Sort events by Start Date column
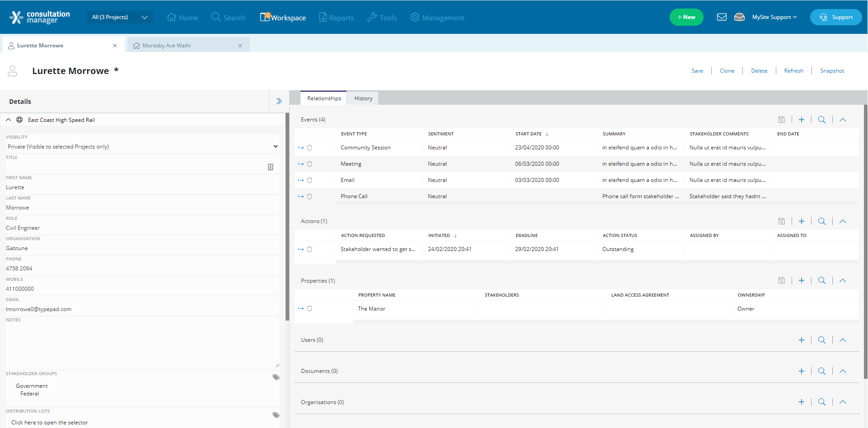Image resolution: width=868 pixels, height=428 pixels. point(532,134)
